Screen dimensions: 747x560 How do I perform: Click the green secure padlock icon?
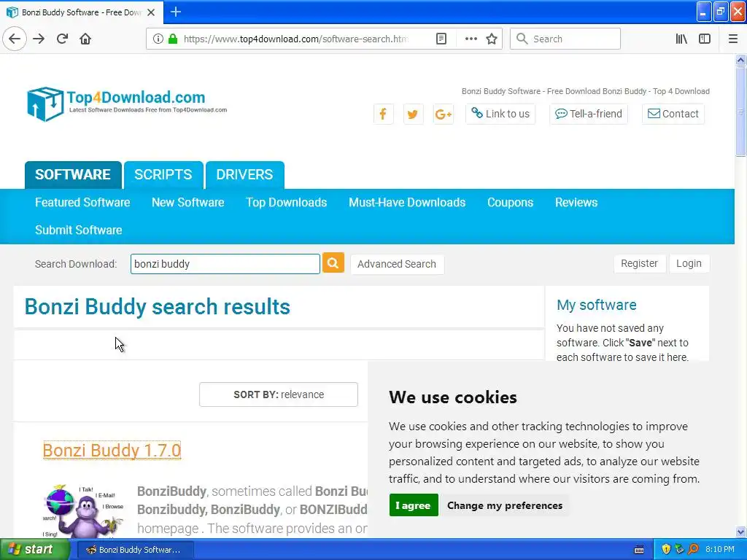point(173,39)
